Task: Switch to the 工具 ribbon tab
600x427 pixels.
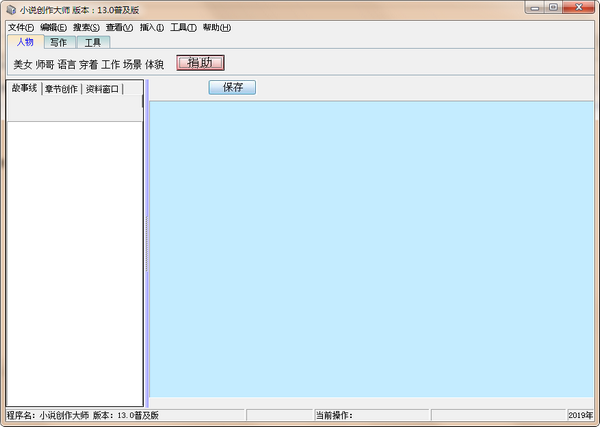Action: pyautogui.click(x=93, y=42)
